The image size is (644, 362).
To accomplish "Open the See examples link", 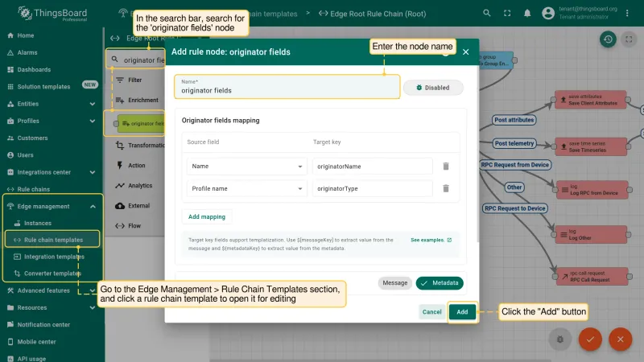I will tap(431, 240).
